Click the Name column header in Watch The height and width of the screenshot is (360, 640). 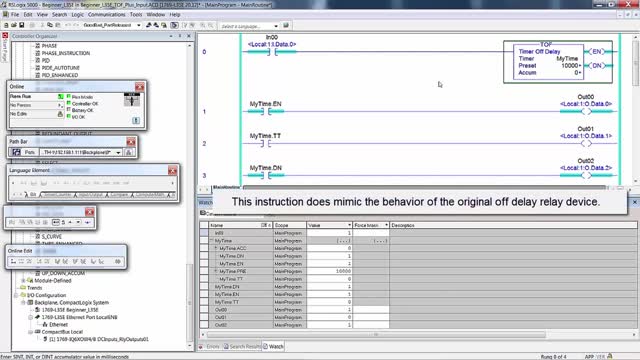tap(240, 225)
